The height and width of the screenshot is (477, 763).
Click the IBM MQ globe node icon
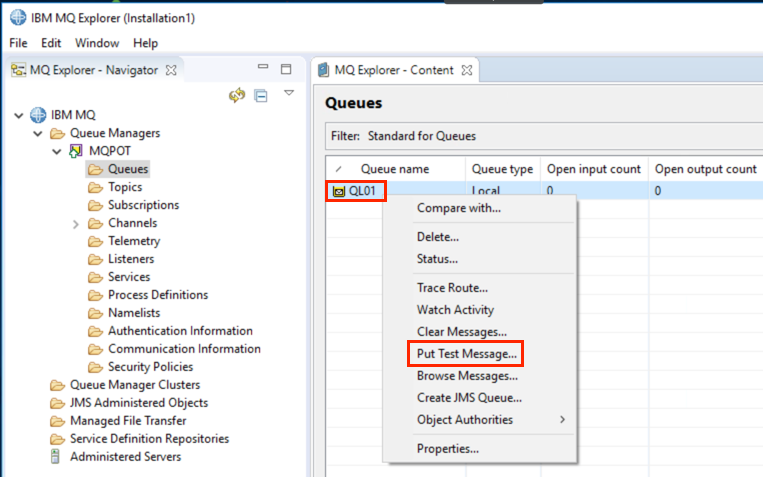38,115
